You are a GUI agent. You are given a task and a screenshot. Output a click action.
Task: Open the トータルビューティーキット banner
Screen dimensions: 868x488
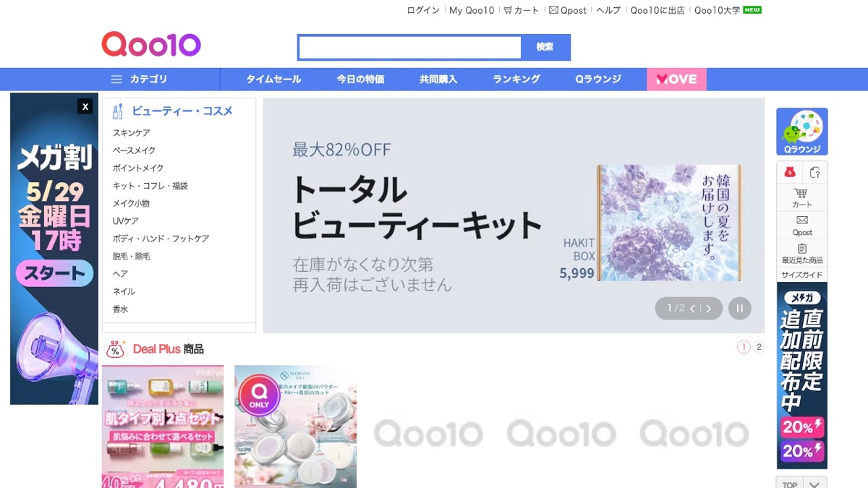[x=514, y=215]
